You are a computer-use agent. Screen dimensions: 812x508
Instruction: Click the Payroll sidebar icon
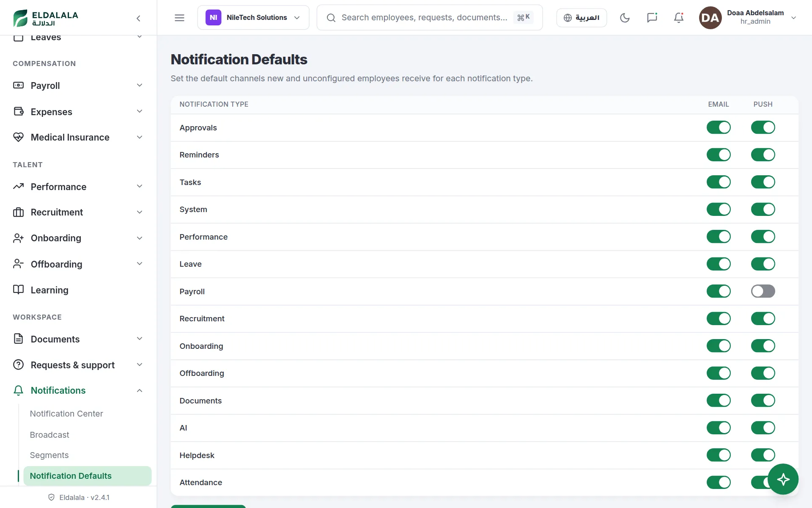pyautogui.click(x=18, y=85)
